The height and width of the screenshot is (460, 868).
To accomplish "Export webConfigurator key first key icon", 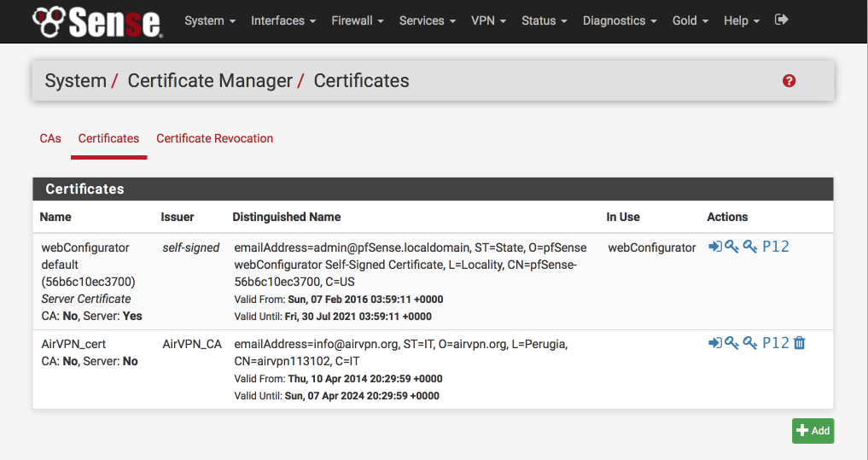I will click(731, 247).
